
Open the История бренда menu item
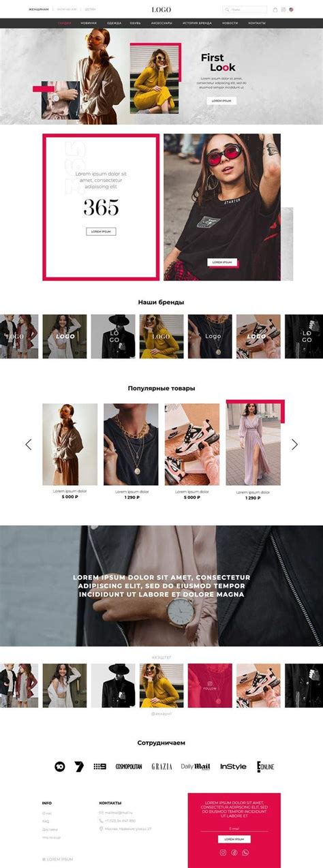pos(197,23)
